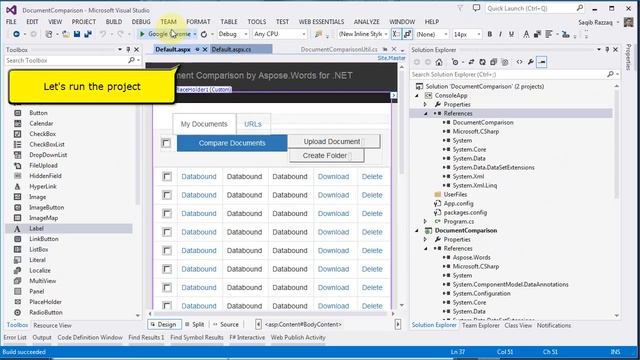
Task: Click the URLs tab in the page designer
Action: coord(253,124)
